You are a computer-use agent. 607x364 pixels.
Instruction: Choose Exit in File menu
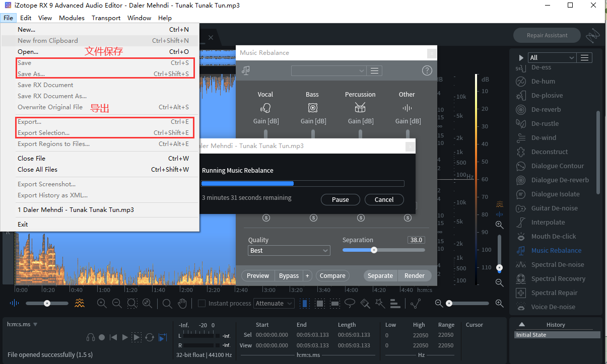101,224
